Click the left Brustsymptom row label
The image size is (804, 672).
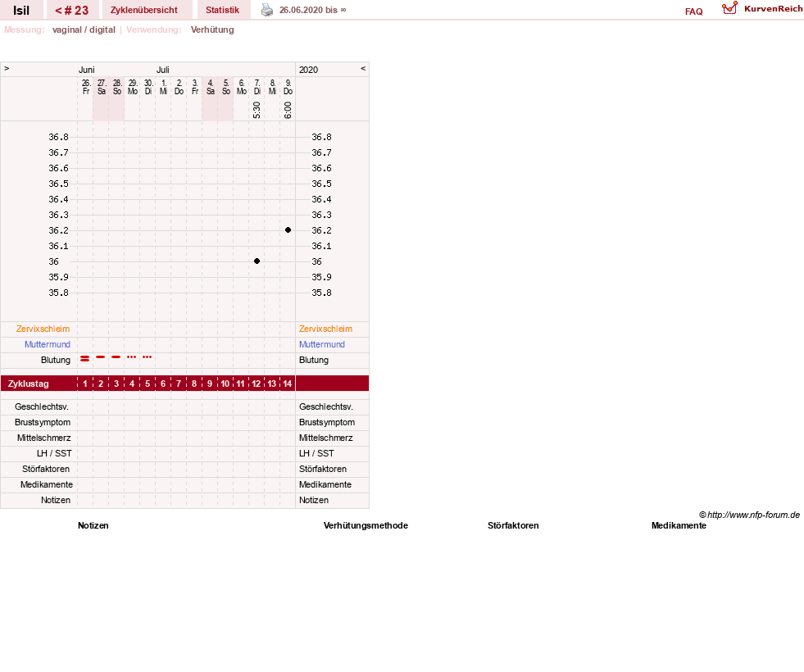pos(43,422)
